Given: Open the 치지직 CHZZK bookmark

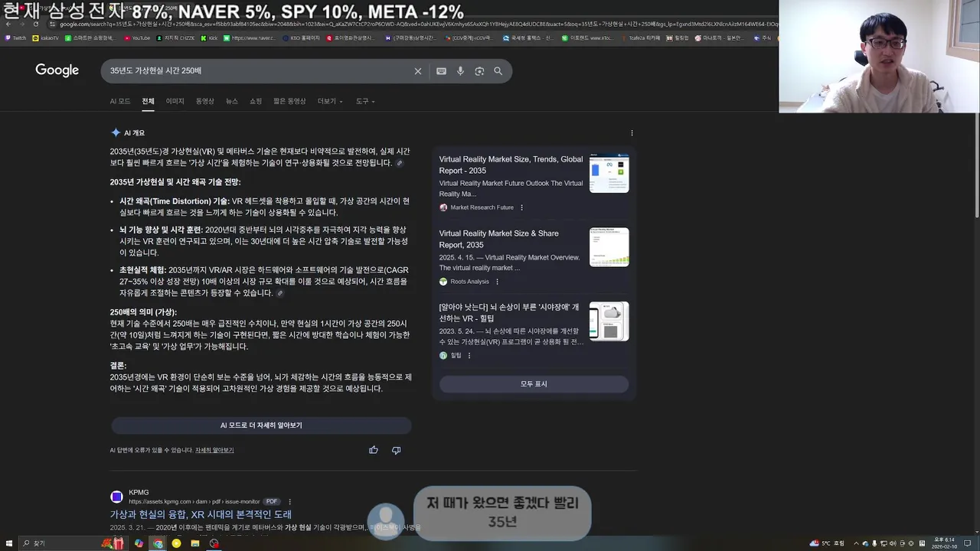Looking at the screenshot, I should click(175, 37).
